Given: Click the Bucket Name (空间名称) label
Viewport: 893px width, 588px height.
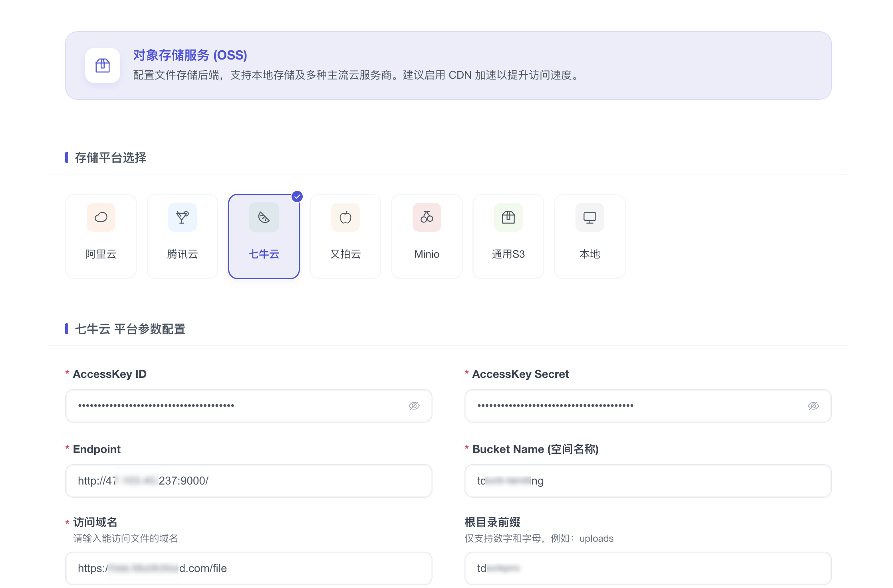Looking at the screenshot, I should [x=536, y=449].
